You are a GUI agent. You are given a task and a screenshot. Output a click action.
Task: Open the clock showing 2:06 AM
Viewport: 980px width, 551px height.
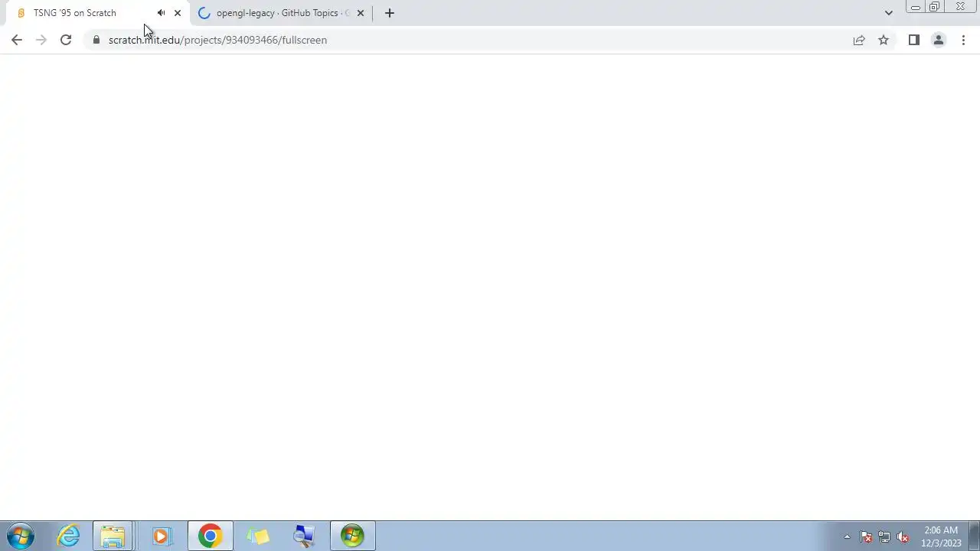click(x=941, y=536)
